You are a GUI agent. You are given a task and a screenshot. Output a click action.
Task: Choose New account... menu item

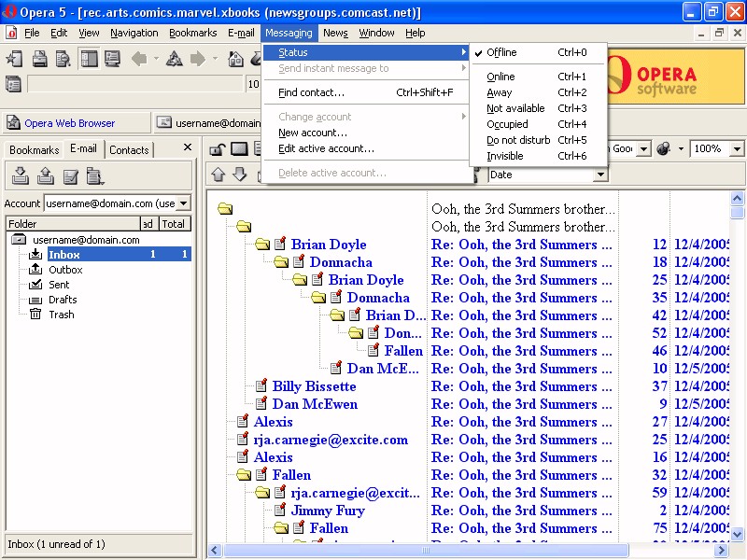(x=365, y=133)
